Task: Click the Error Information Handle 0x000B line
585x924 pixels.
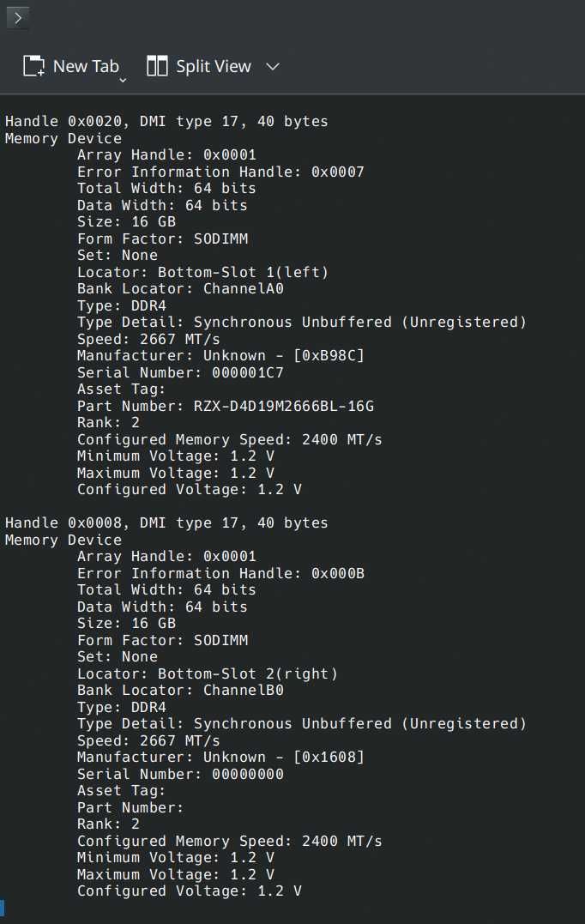Action: pyautogui.click(x=221, y=573)
